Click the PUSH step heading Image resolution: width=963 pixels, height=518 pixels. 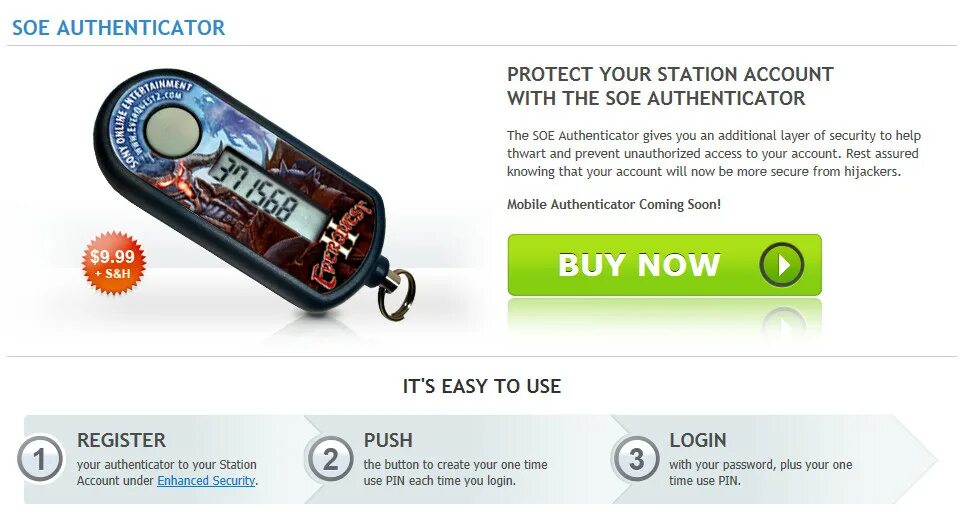click(x=388, y=440)
